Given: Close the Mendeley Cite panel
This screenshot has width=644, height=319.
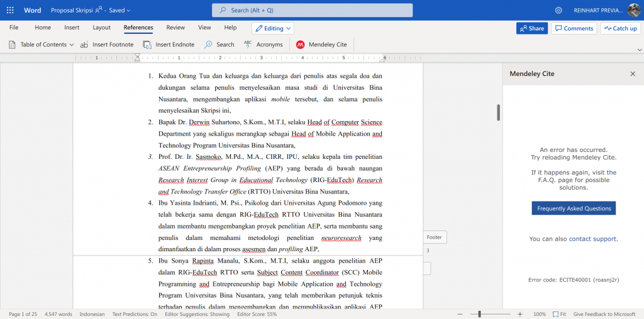Looking at the screenshot, I should [633, 73].
